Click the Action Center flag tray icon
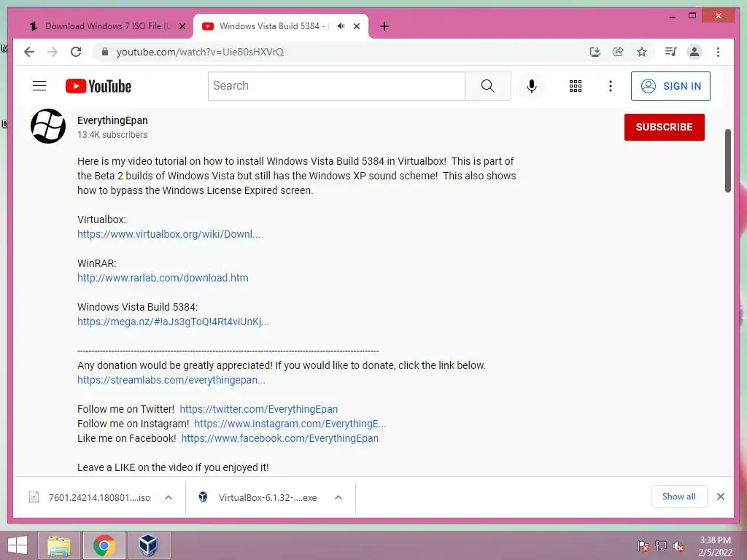 coord(643,545)
